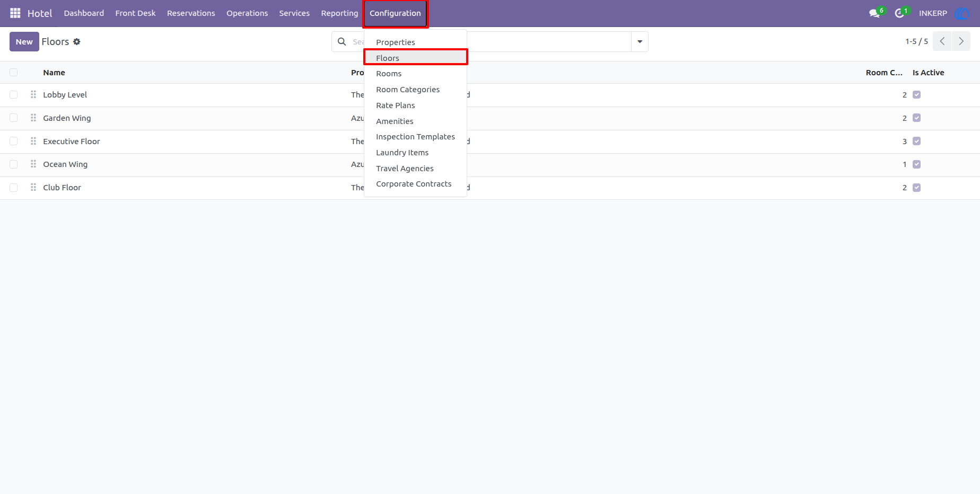
Task: Open the Configuration menu
Action: [x=395, y=13]
